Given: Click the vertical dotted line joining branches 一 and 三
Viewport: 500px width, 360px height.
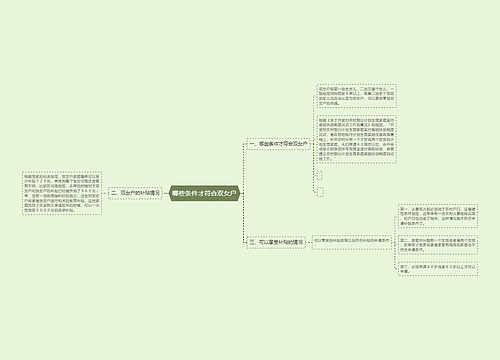Looking at the screenshot, I should click(x=244, y=193).
